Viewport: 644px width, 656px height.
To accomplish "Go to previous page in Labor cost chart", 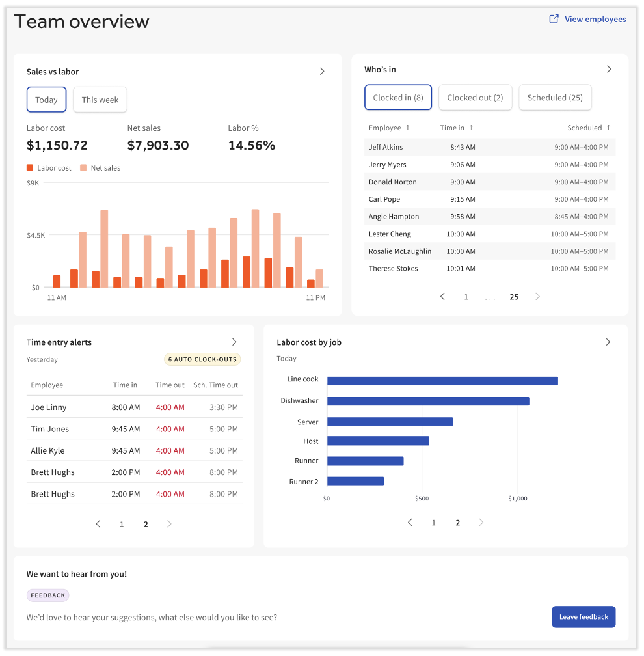I will [x=410, y=523].
